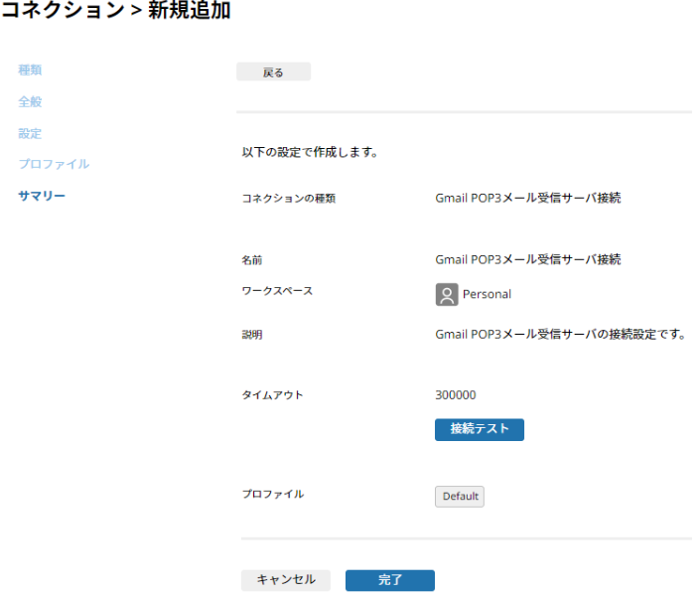The image size is (700, 598).
Task: Click the 名前 field label
Action: pos(252,260)
